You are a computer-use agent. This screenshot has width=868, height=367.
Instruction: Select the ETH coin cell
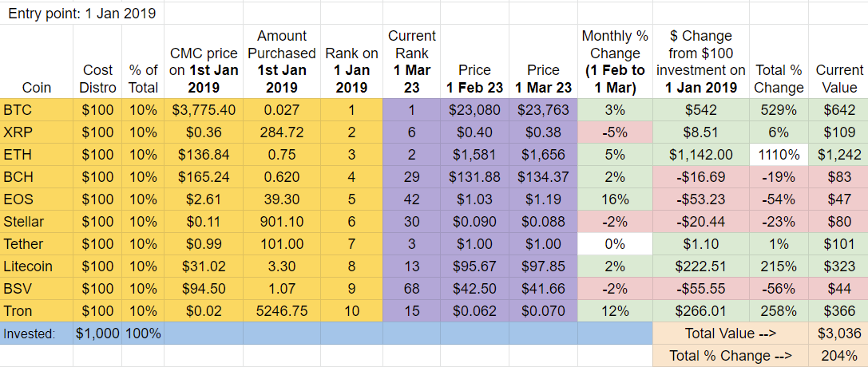pyautogui.click(x=37, y=155)
